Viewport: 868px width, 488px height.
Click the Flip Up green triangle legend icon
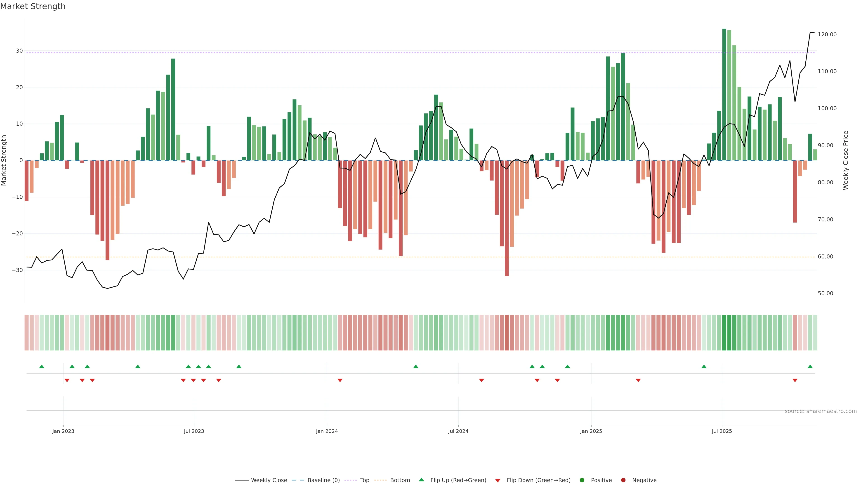tap(421, 480)
